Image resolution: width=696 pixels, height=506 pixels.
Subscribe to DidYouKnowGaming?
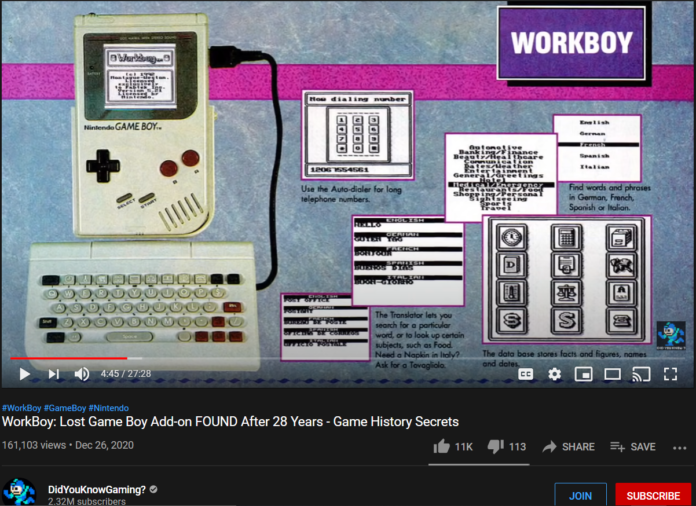point(653,495)
